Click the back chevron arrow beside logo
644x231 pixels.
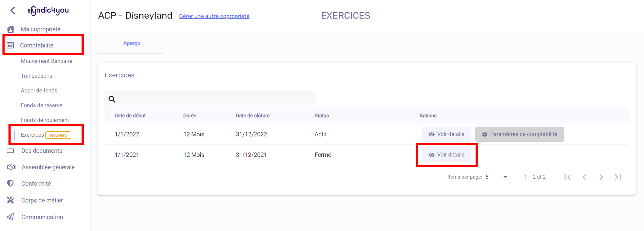13,11
